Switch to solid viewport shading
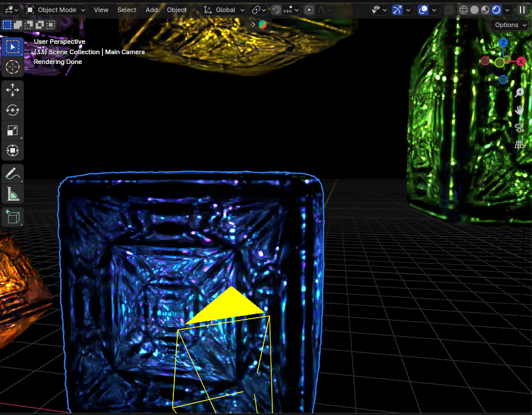This screenshot has width=532, height=415. coord(474,10)
